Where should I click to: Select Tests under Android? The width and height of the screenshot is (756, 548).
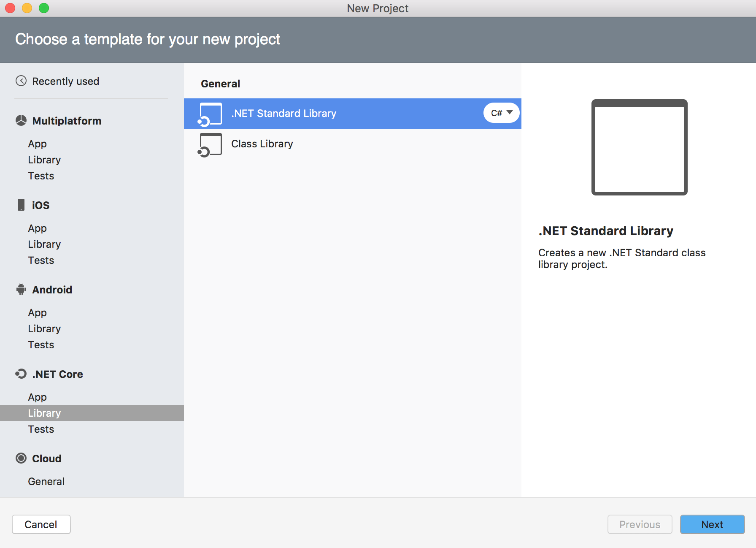pyautogui.click(x=41, y=345)
